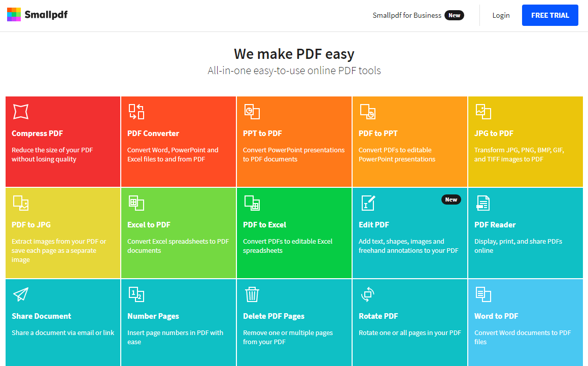
Task: Click the Smallpdf wordmark text
Action: (46, 15)
